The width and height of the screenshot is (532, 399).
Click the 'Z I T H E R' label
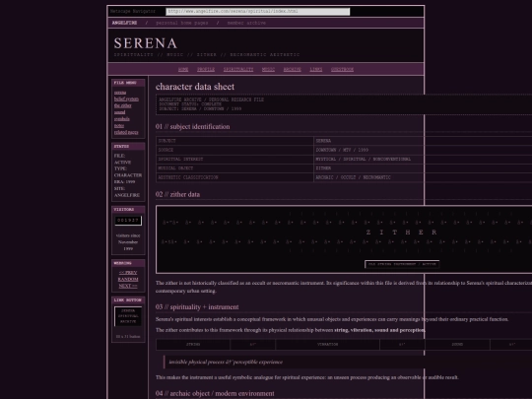[x=401, y=233]
